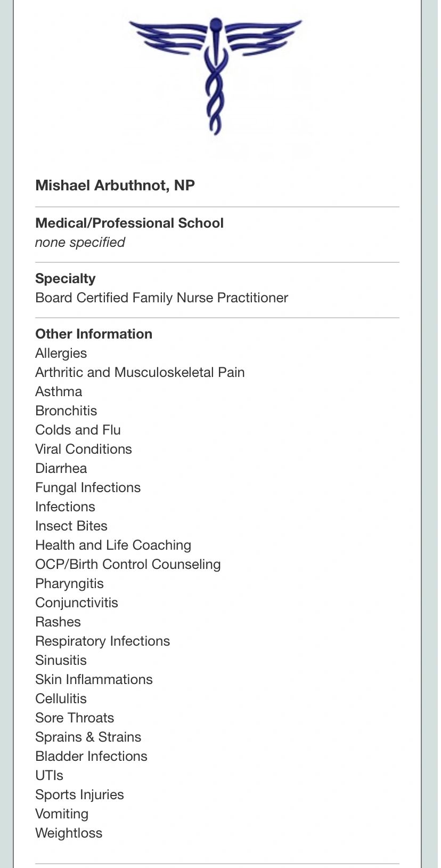Click the Sports Injuries entry
Screen dimensions: 441x868
coord(79,794)
